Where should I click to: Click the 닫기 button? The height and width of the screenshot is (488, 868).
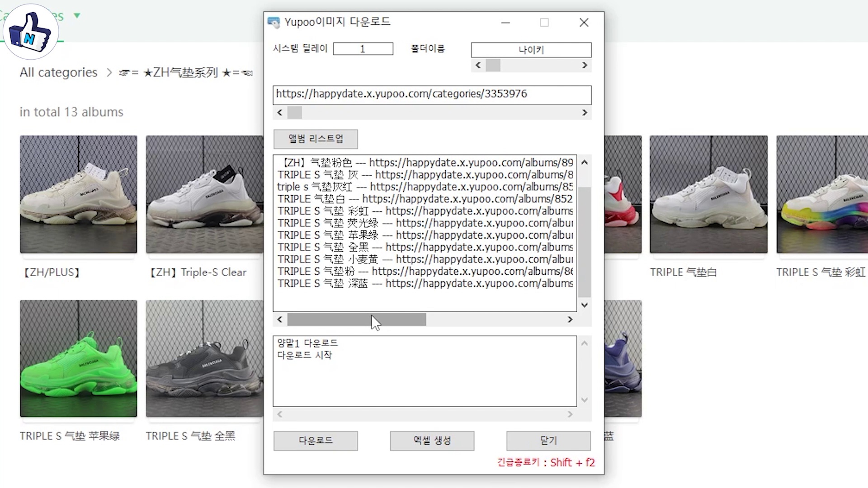click(x=548, y=441)
